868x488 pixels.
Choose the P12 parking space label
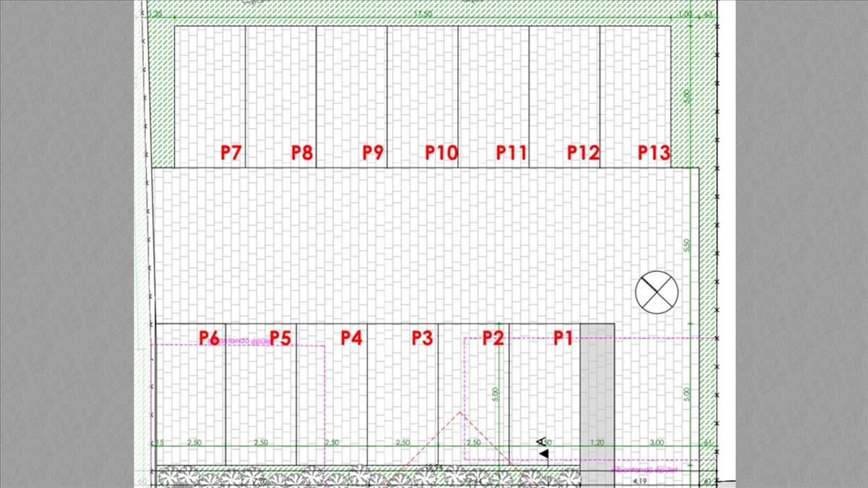(x=583, y=153)
